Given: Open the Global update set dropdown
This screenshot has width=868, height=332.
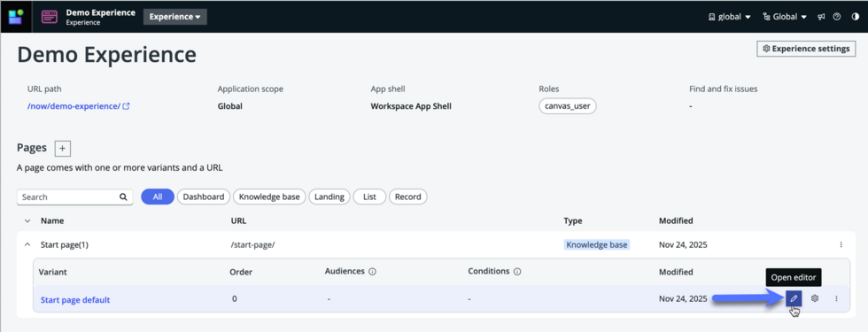Looking at the screenshot, I should pyautogui.click(x=785, y=17).
